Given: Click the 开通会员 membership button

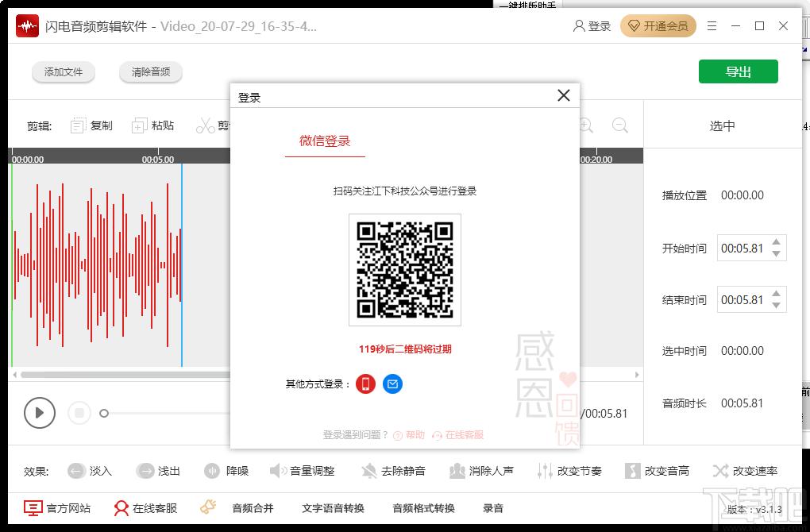Looking at the screenshot, I should pos(658,26).
